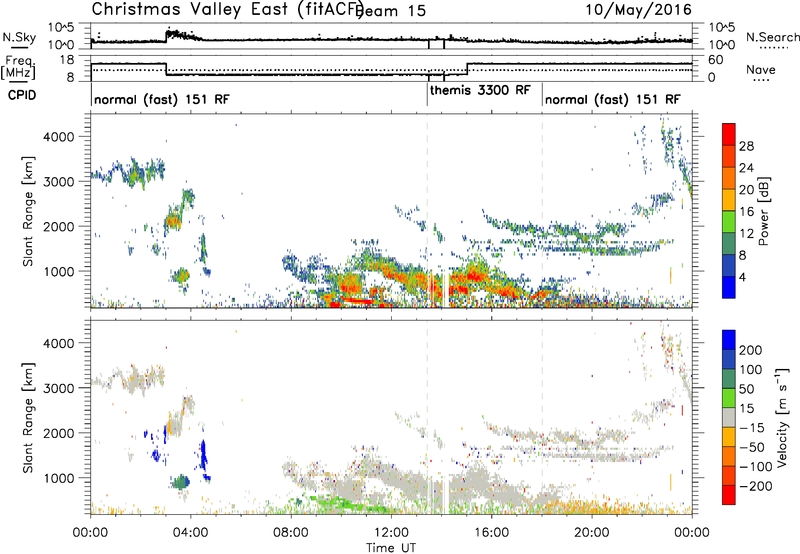Click the green 15–50 velocity color segment
Viewport: 800px width, 554px height.
729,398
